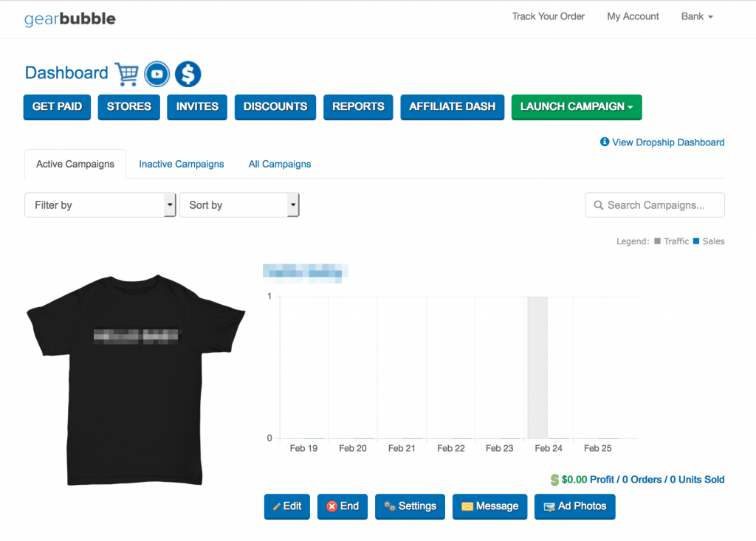Click the shopping cart icon beside Dashboard
This screenshot has height=541, width=756.
(127, 74)
